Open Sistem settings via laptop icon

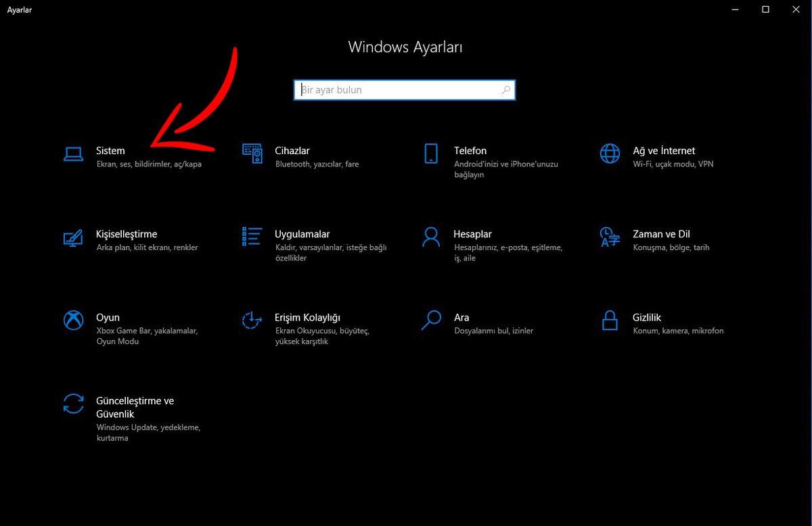tap(73, 154)
